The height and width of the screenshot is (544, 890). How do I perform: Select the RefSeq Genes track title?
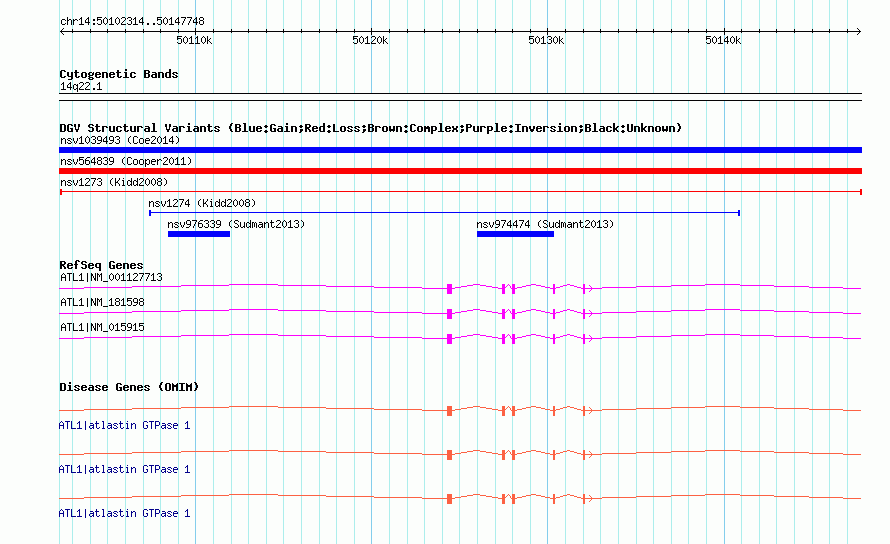coord(101,265)
